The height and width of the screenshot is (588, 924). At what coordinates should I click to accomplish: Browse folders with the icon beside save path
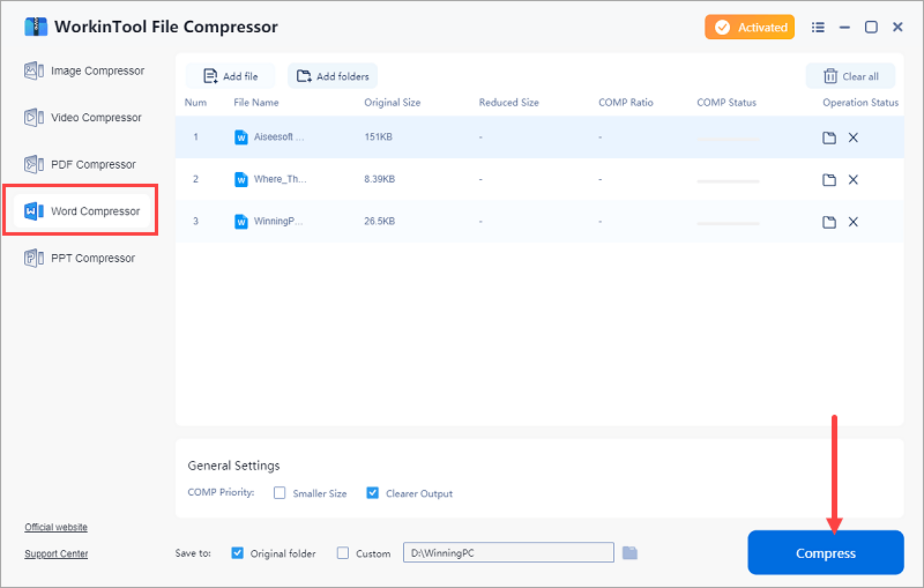630,552
